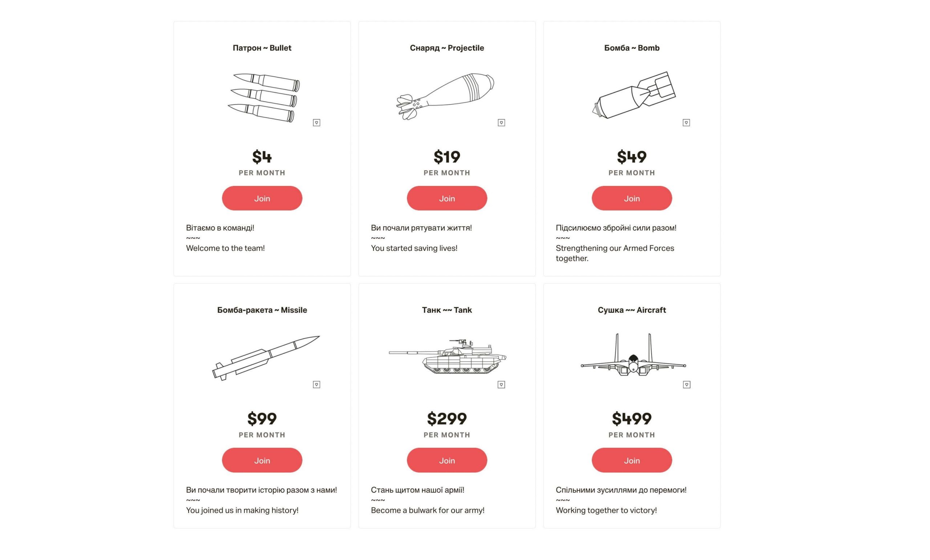Image resolution: width=930 pixels, height=560 pixels.
Task: Join the $4 Bullet tier
Action: tap(262, 198)
